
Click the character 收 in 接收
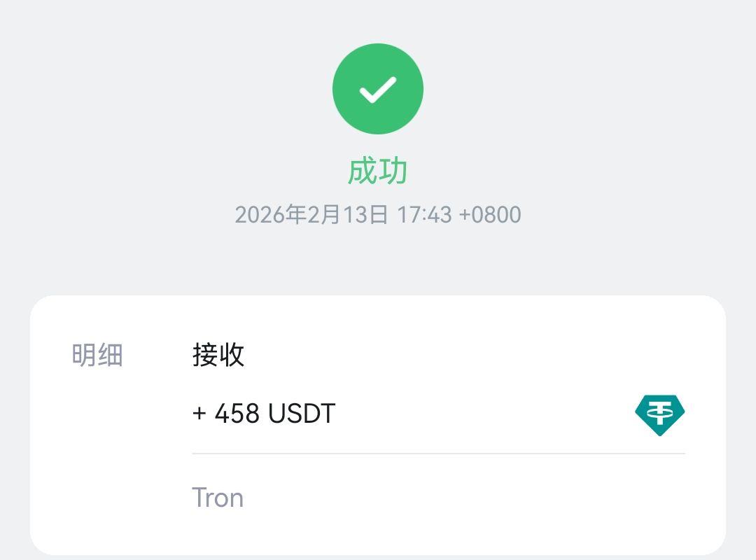click(x=232, y=356)
